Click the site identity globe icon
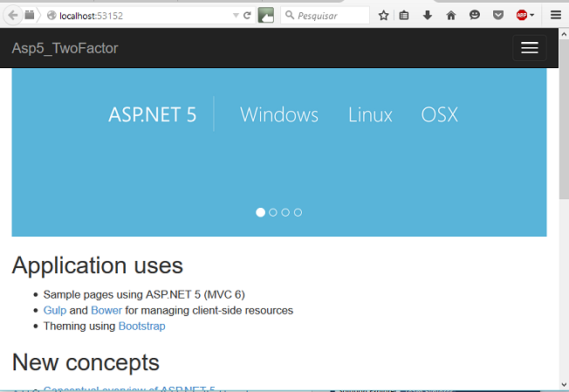 pos(51,15)
